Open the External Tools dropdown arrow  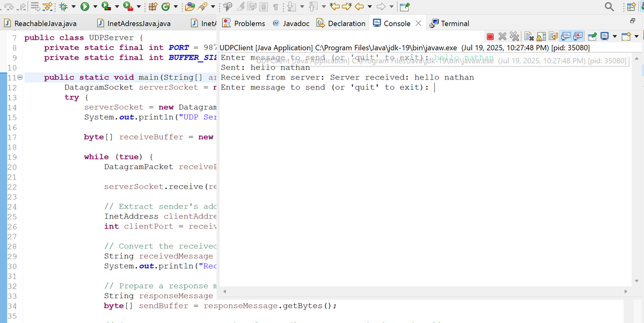(138, 6)
